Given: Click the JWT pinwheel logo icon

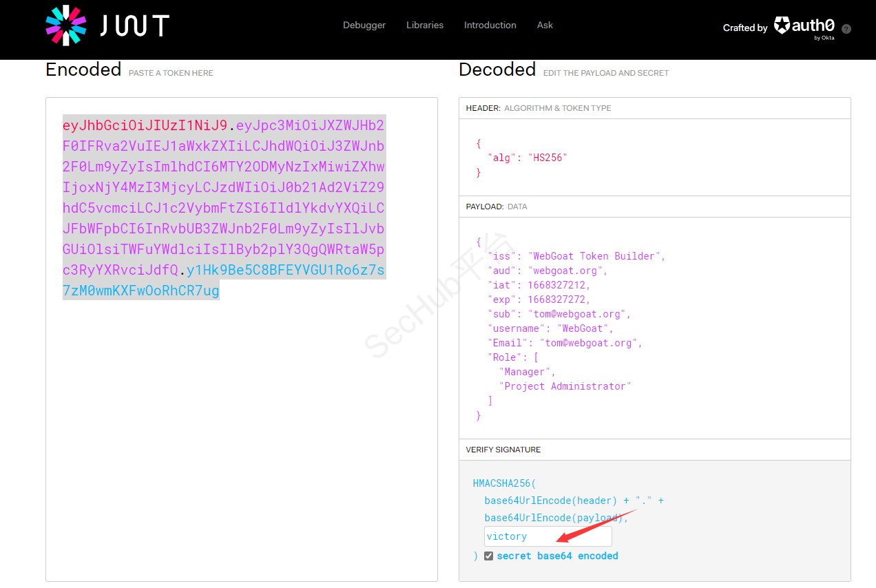Looking at the screenshot, I should (x=66, y=25).
